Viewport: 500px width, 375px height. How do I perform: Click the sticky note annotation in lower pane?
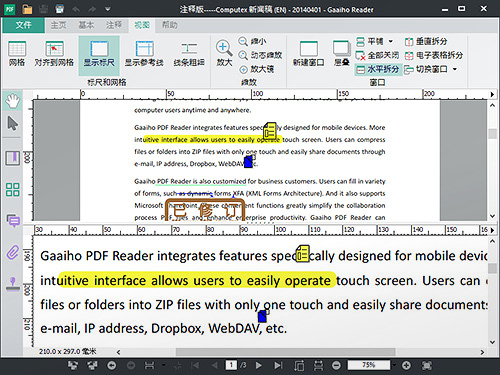(303, 254)
